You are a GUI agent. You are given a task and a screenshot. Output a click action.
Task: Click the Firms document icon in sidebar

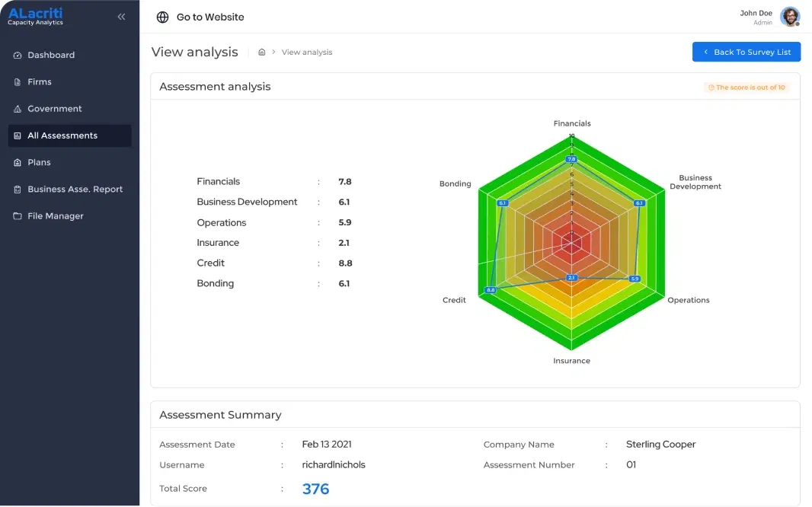(x=18, y=82)
